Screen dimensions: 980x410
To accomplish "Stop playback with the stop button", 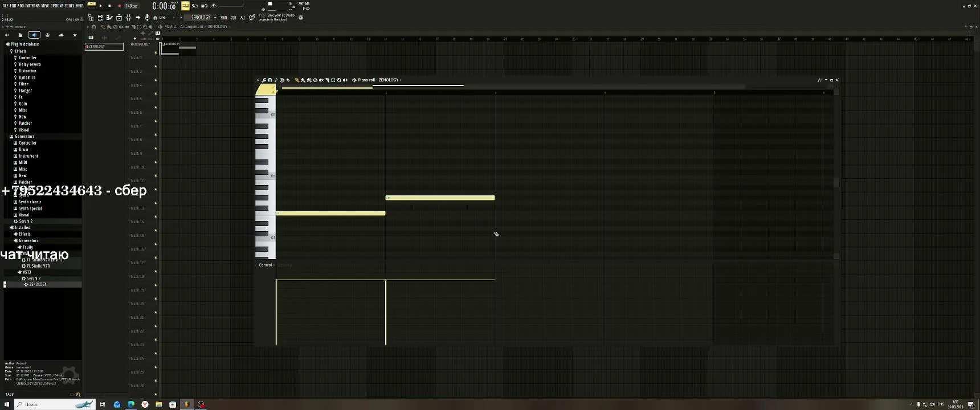I will [109, 6].
